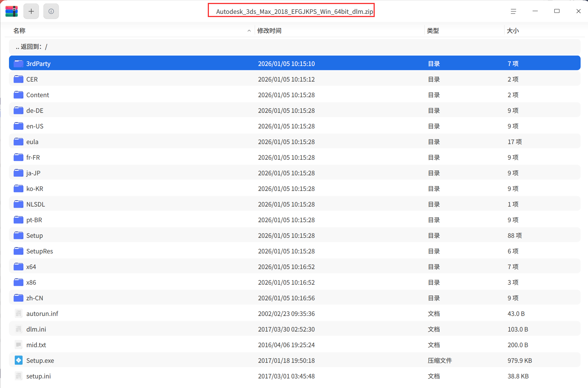
Task: Click the archive file name title
Action: coord(294,12)
